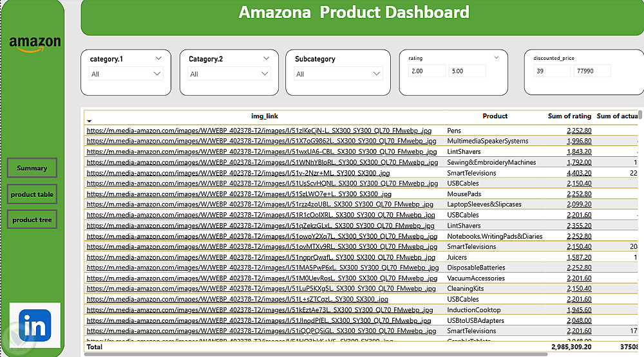
Task: Click sort arrow under img_link column
Action: point(89,121)
